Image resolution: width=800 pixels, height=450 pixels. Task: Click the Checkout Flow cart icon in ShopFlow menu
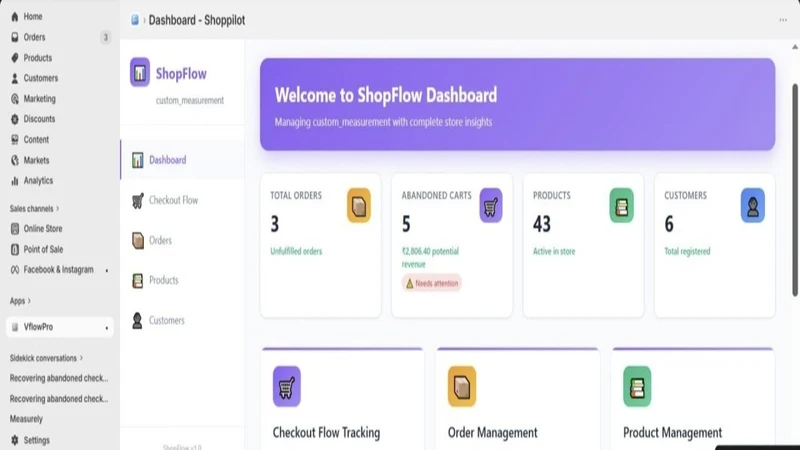(x=138, y=200)
